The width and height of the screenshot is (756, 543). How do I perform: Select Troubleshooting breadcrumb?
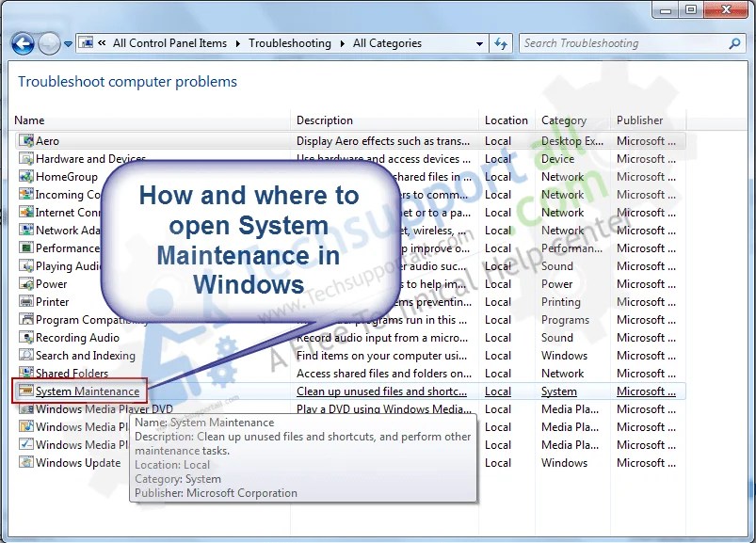[x=290, y=43]
